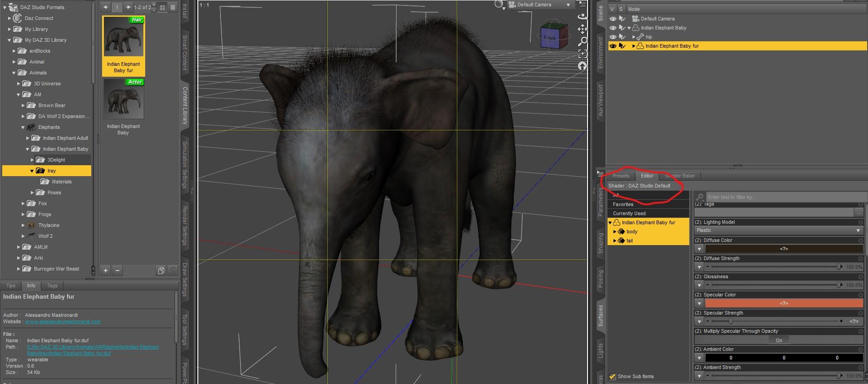
Task: Open the Smart Content side tab
Action: [185, 53]
